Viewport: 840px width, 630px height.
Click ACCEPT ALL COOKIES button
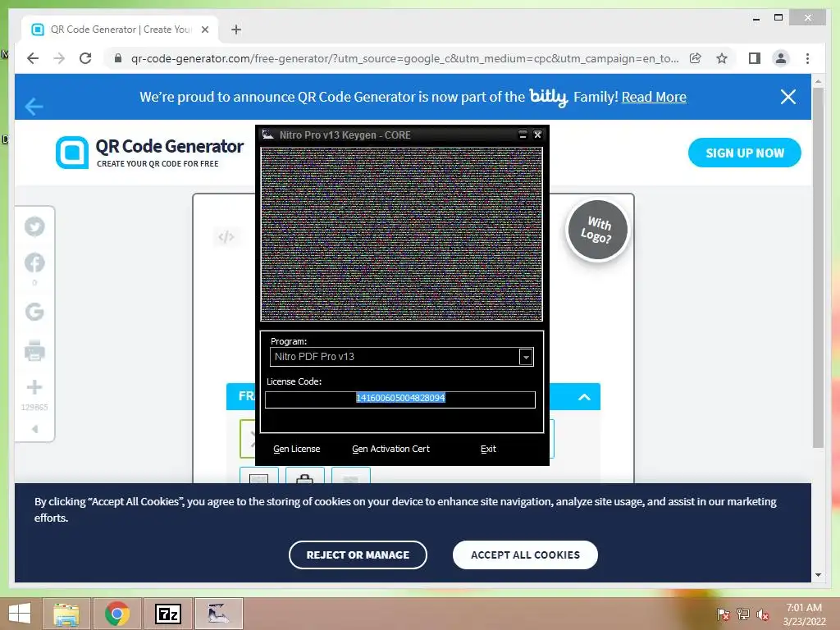[525, 555]
